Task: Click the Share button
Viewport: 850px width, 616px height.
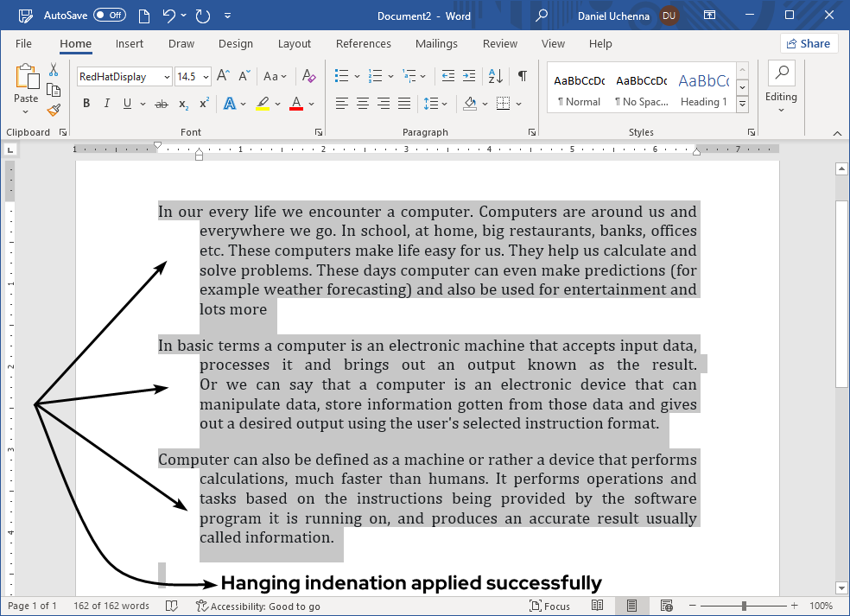Action: 809,43
